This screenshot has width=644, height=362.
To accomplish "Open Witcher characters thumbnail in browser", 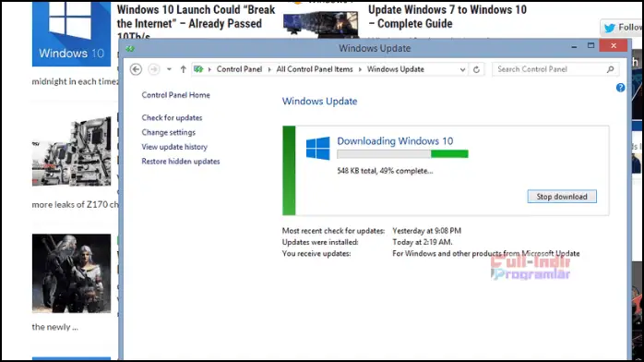I will tap(71, 273).
